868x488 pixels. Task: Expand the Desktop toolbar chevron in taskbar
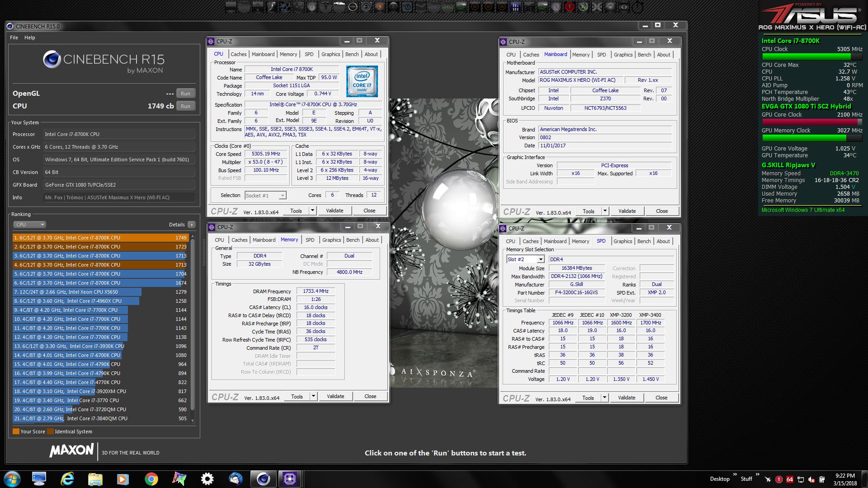pos(735,474)
